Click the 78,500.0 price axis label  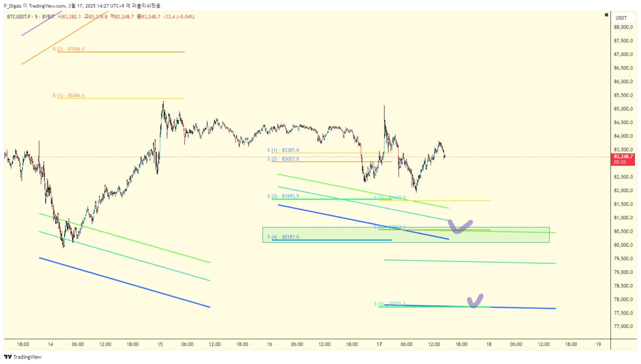[623, 286]
